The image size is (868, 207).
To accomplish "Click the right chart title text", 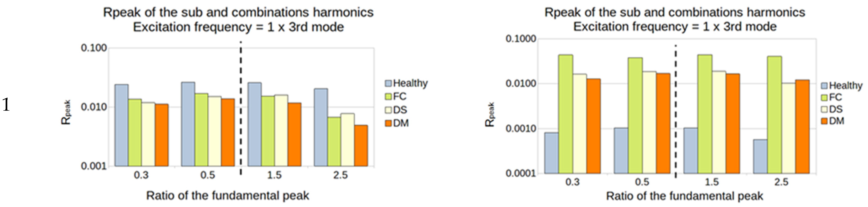I will [x=675, y=20].
